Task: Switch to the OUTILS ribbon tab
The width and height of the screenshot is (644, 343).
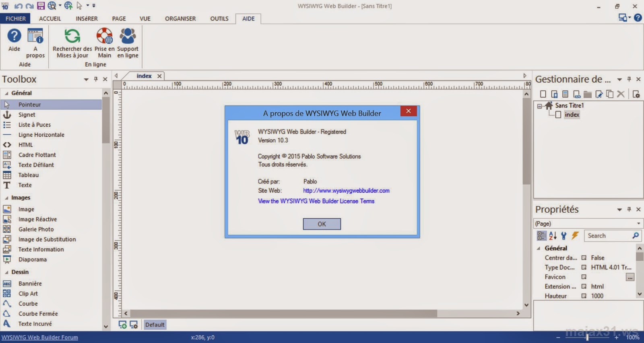Action: click(x=219, y=18)
